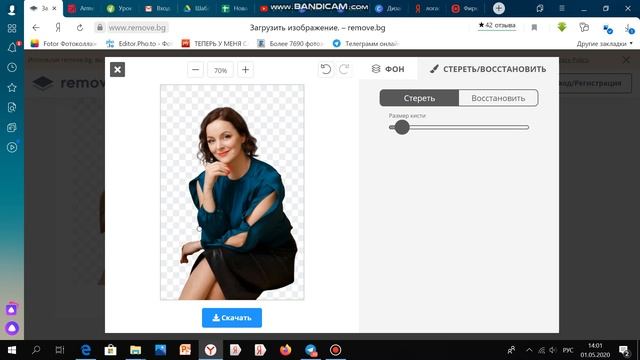Expand the Другие закладки bookmarks folder
This screenshot has height=360, width=640.
point(604,44)
